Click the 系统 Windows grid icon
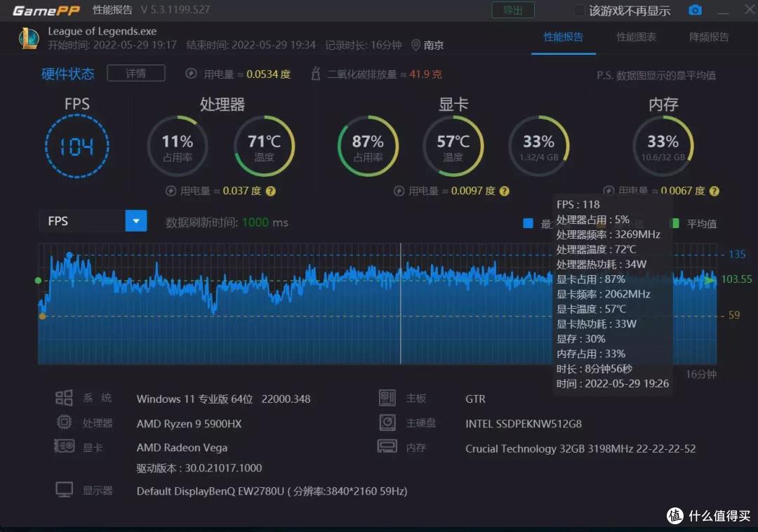This screenshot has height=532, width=758. (64, 398)
